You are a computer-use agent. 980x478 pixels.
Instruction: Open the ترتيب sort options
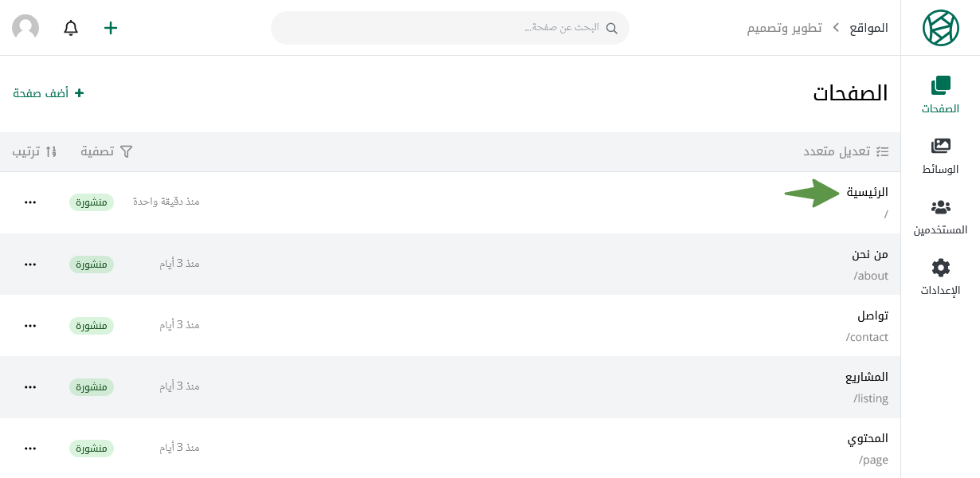(x=35, y=151)
